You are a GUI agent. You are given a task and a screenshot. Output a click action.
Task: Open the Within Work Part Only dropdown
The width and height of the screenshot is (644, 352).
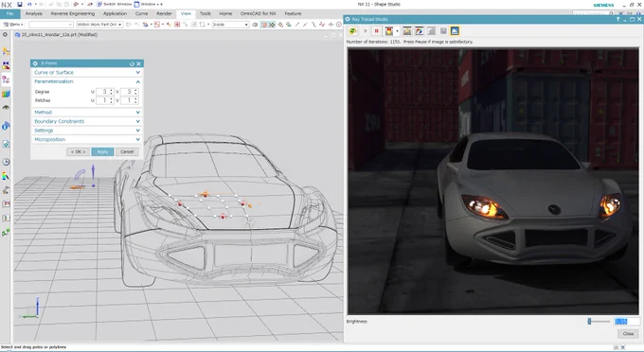pyautogui.click(x=99, y=25)
